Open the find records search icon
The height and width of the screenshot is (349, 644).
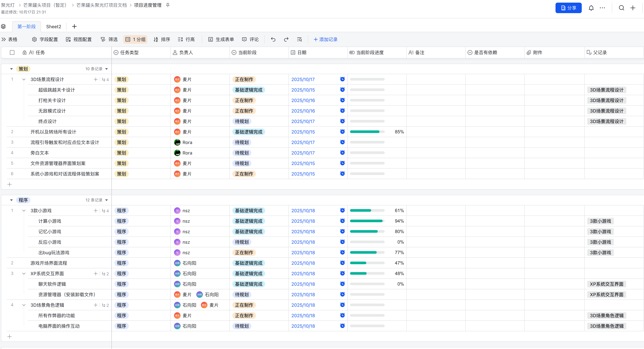click(299, 39)
